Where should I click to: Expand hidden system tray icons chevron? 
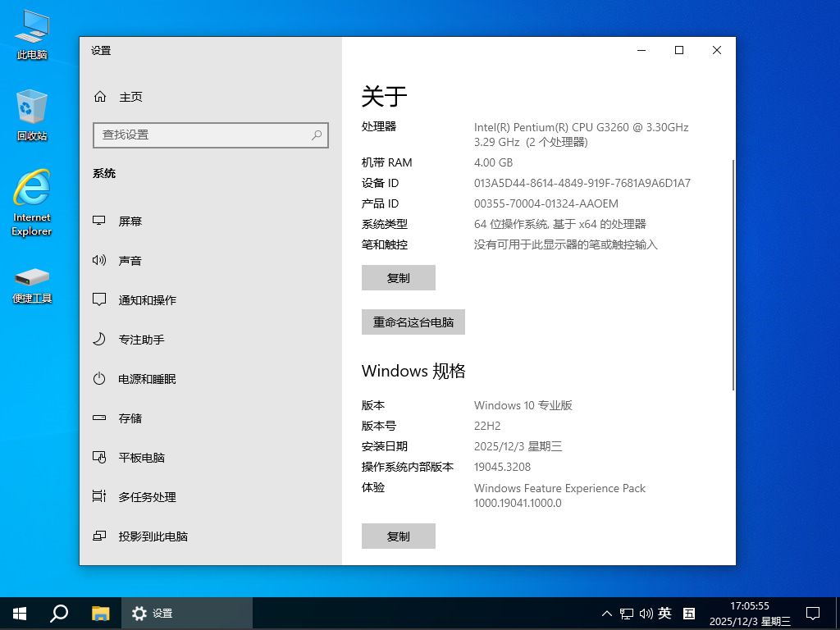[607, 614]
